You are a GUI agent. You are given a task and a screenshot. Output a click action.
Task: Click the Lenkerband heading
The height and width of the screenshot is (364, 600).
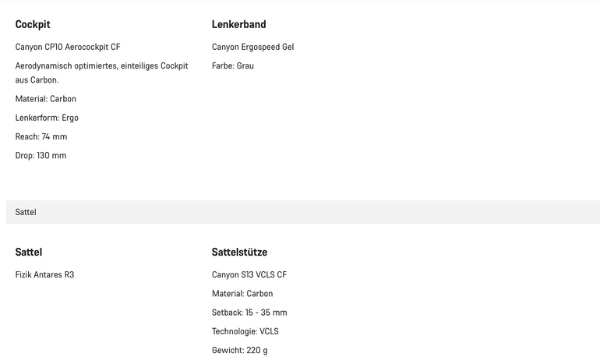click(x=238, y=24)
